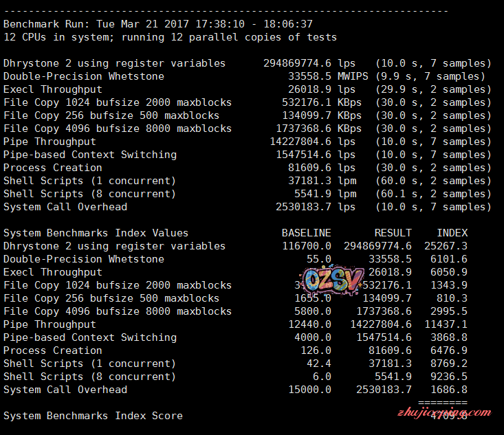The height and width of the screenshot is (435, 504).
Task: Click the BASELINE column header
Action: (x=306, y=233)
